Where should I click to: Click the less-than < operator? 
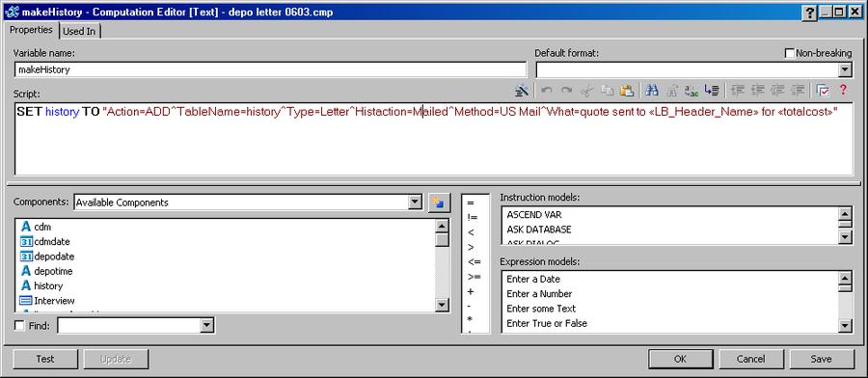tap(471, 232)
